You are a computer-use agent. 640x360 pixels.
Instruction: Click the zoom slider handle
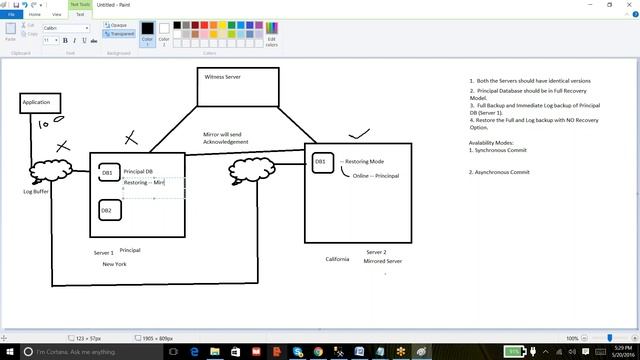click(610, 338)
